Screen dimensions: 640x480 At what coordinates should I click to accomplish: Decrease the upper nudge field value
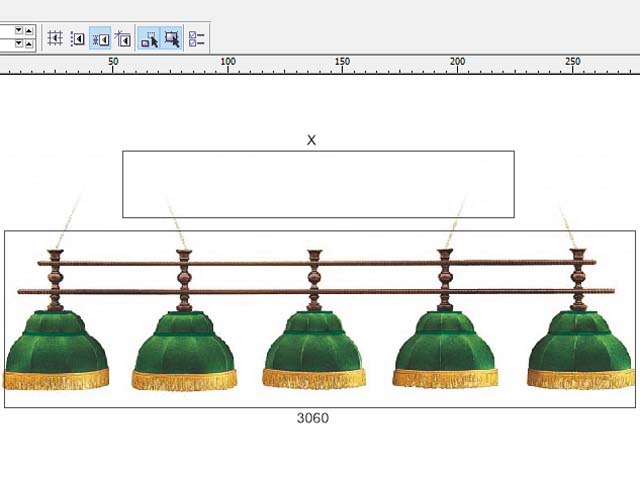[x=19, y=30]
